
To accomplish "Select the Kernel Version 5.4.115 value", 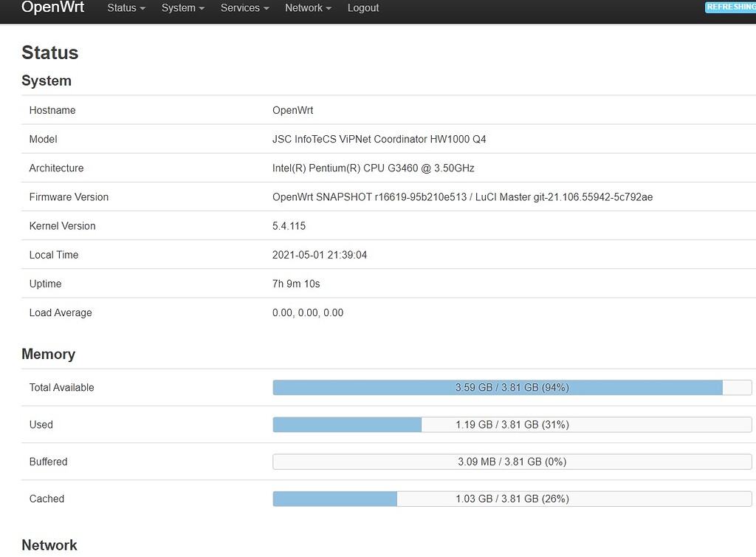I will (x=288, y=225).
